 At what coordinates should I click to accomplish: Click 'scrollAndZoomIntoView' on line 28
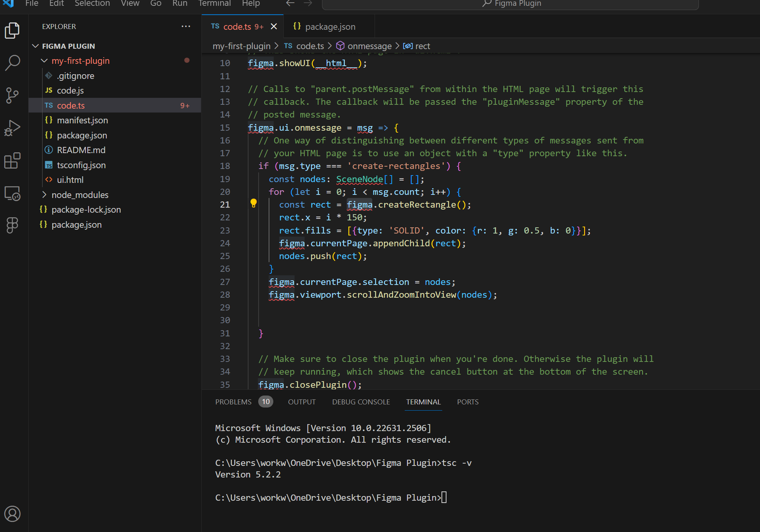point(401,295)
